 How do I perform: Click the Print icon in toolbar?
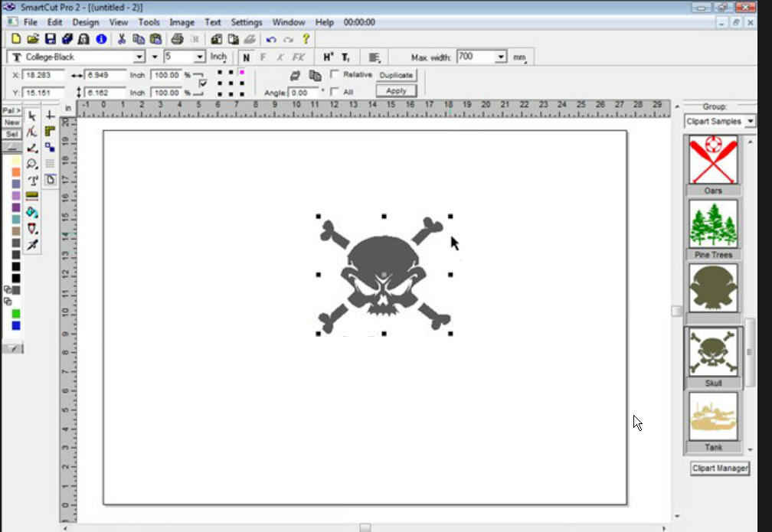coord(177,38)
